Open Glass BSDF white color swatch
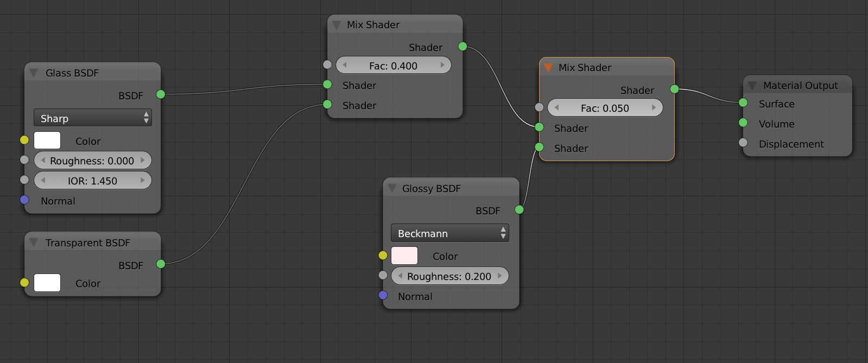Viewport: 868px width, 363px height. (x=47, y=140)
